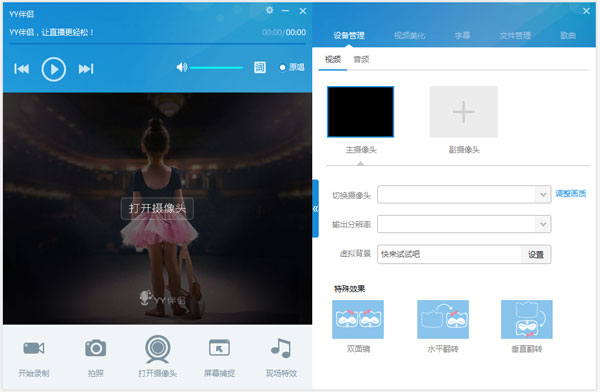Collapse side panel with « handle
600x392 pixels.
coord(315,209)
